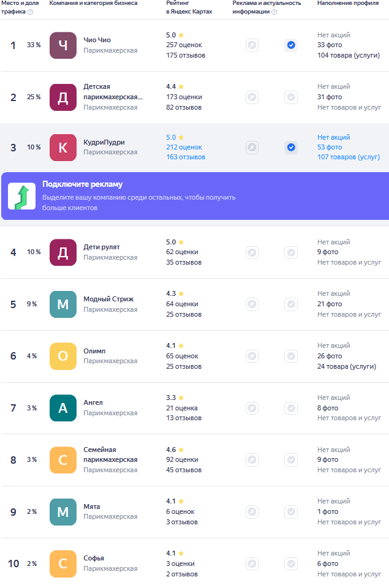This screenshot has width=389, height=588.
Task: Click the 26 фото text for Олимп
Action: pyautogui.click(x=330, y=356)
